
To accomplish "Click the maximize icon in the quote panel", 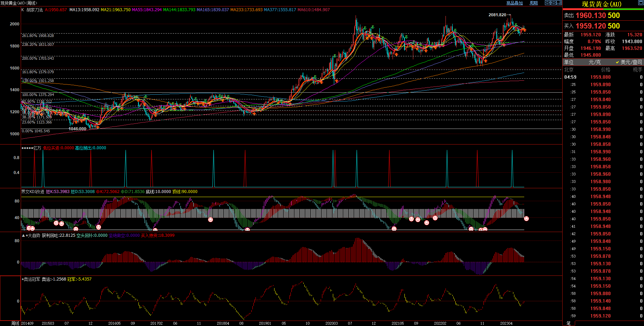I will click(x=641, y=3).
